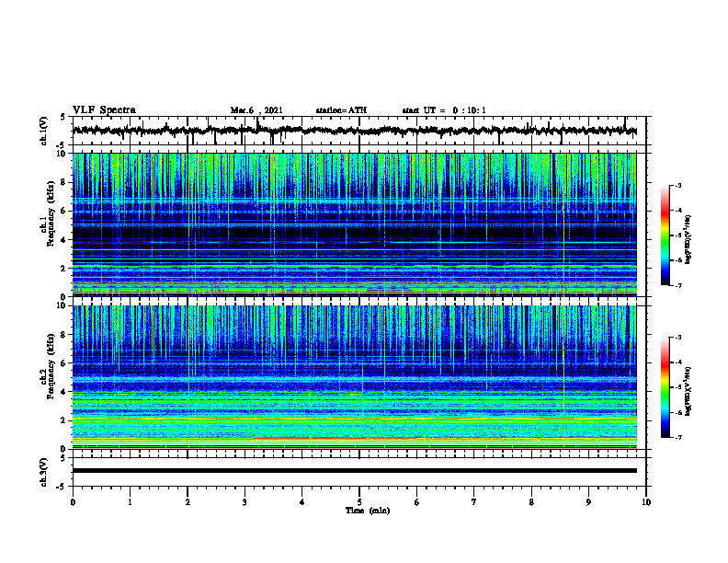Click the time axis tick label "6"
The image size is (728, 563).
417,502
